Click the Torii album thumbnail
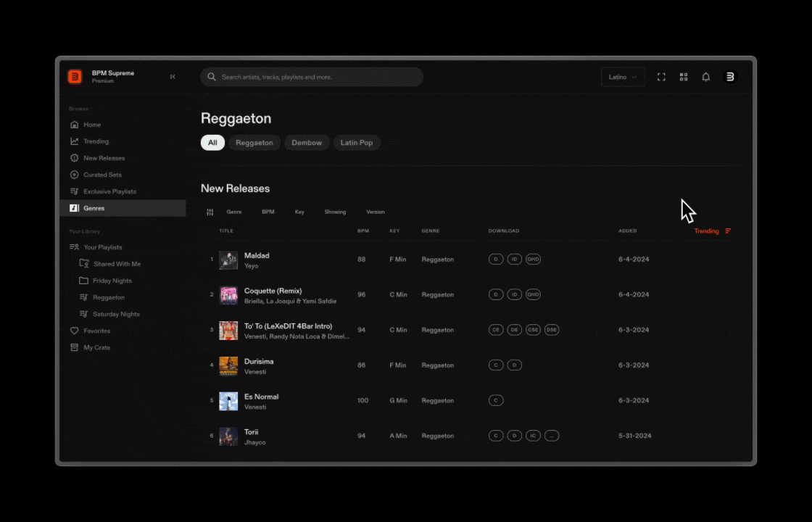The height and width of the screenshot is (522, 812). tap(228, 436)
